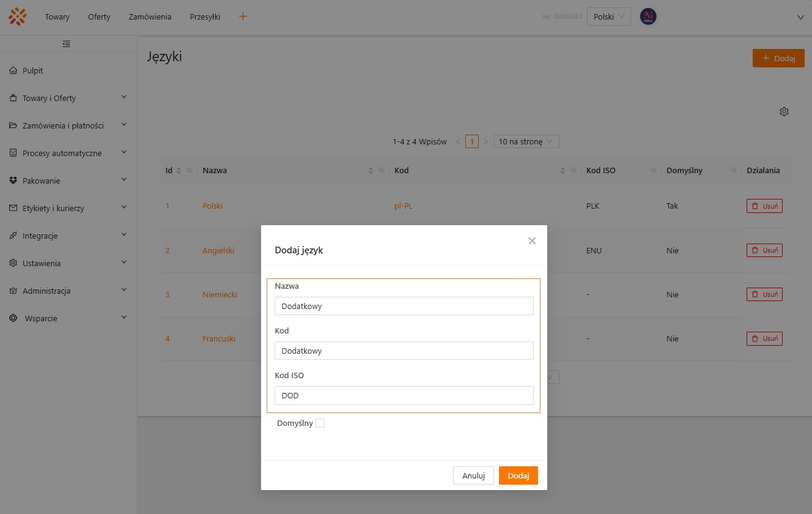Click the Anuluj button in dialog
Viewport: 812px width, 514px height.
point(473,475)
